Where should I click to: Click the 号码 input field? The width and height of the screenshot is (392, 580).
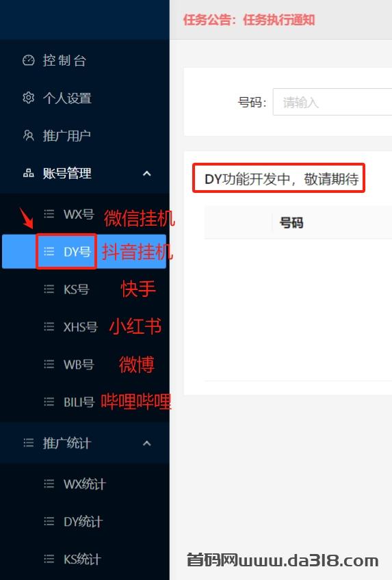point(332,102)
